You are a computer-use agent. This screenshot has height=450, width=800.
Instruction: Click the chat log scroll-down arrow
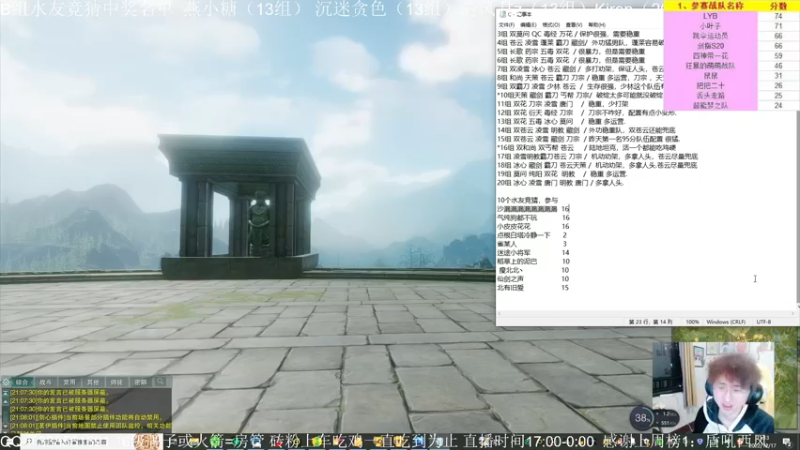click(x=5, y=426)
